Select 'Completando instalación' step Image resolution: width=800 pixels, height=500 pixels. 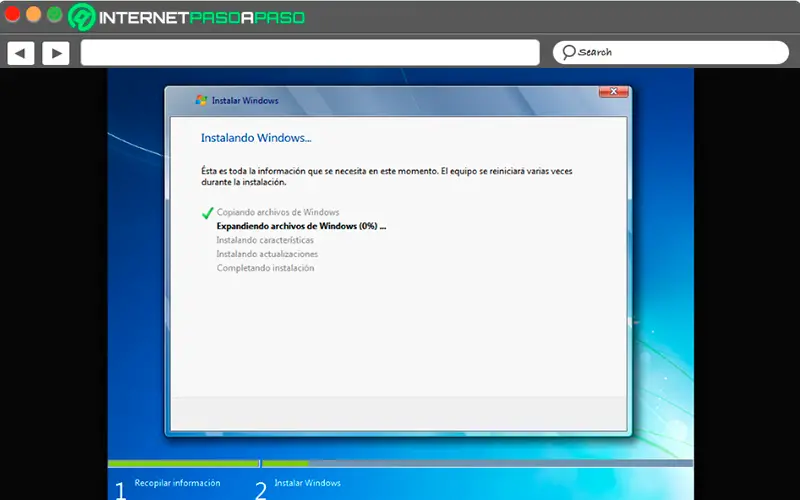(x=265, y=268)
